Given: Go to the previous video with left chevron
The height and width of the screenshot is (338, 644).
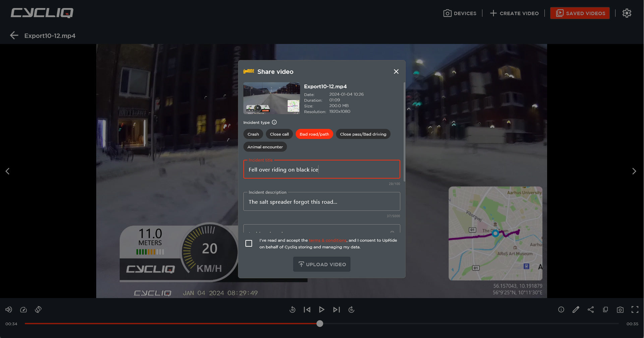Looking at the screenshot, I should pyautogui.click(x=7, y=171).
